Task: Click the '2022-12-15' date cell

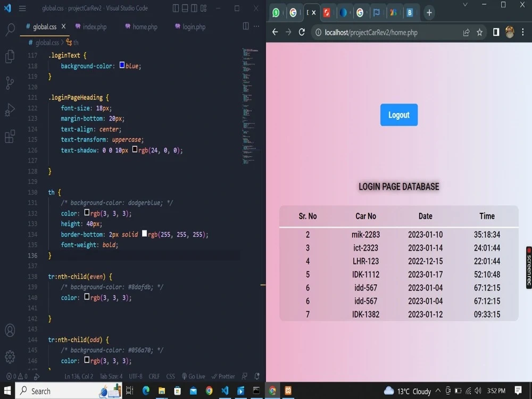Action: click(425, 261)
